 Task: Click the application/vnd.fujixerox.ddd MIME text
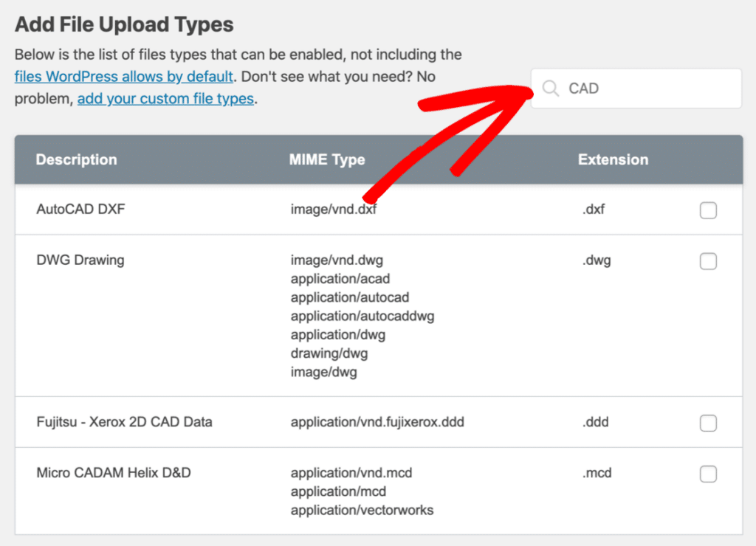[376, 422]
